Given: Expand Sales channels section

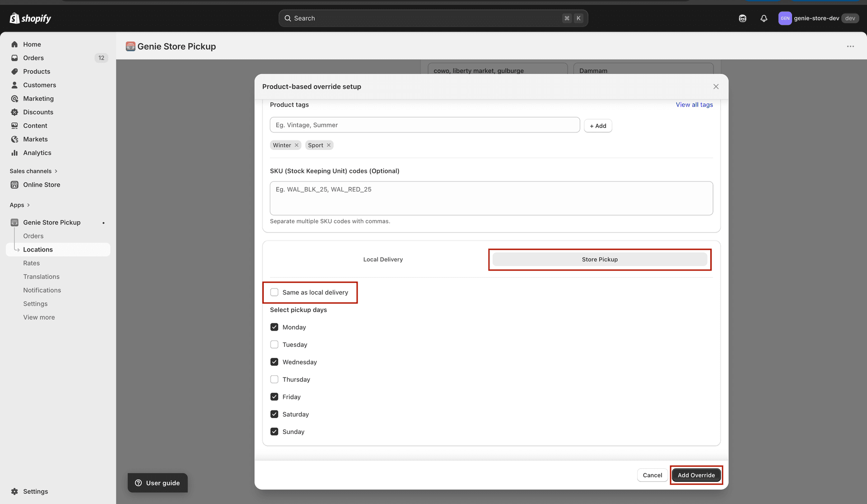Looking at the screenshot, I should click(x=33, y=171).
